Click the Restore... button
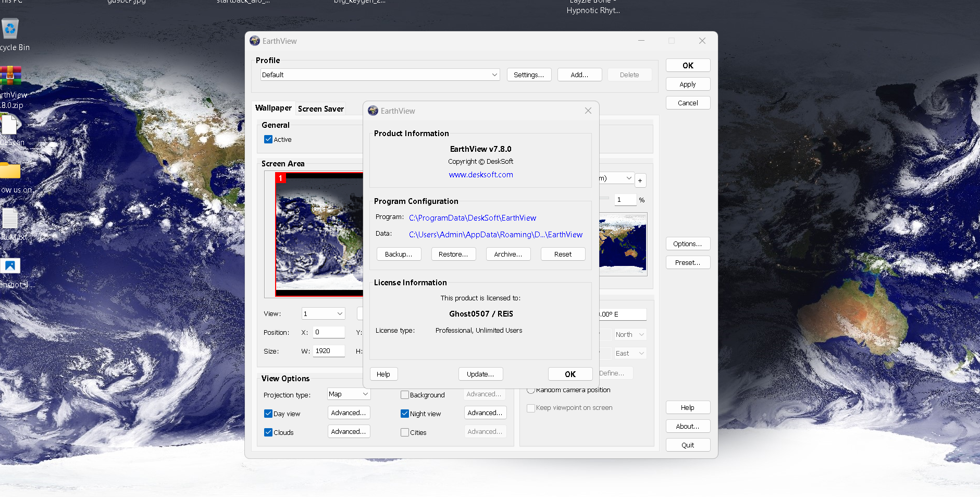Viewport: 980px width, 497px height. click(x=453, y=254)
